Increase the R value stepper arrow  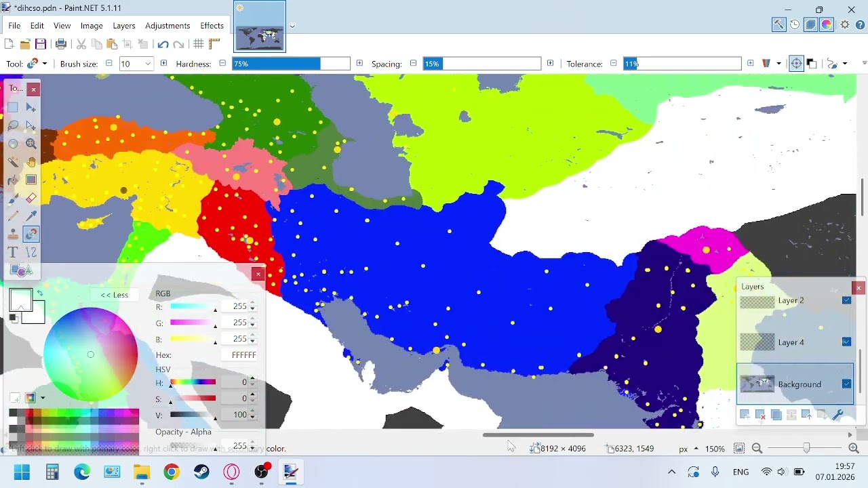pos(252,304)
